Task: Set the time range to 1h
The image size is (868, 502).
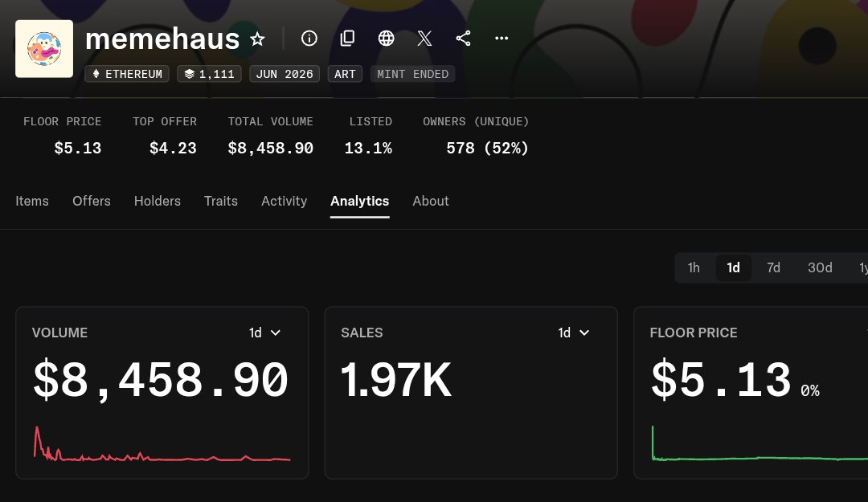Action: (x=694, y=268)
